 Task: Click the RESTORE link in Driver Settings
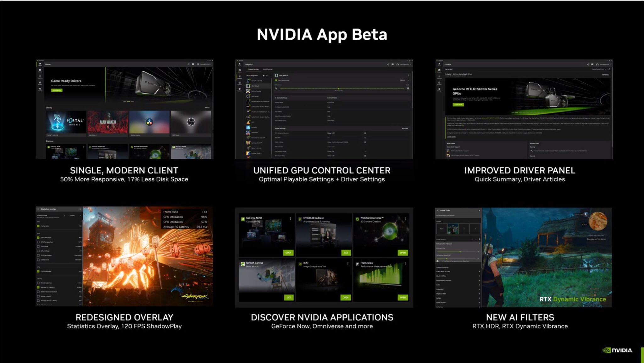[x=405, y=128]
